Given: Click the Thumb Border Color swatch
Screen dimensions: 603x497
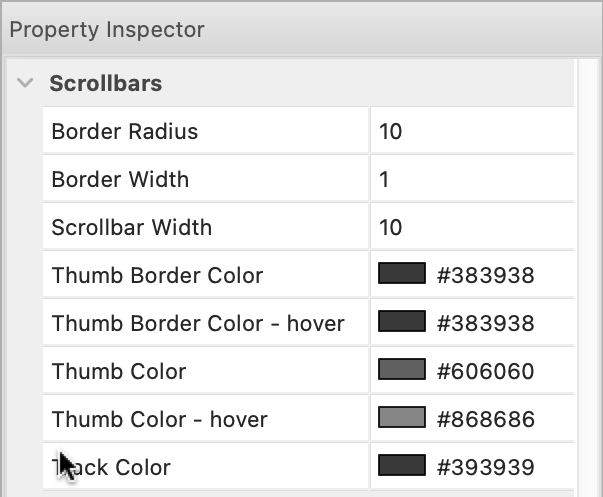Looking at the screenshot, I should 402,274.
